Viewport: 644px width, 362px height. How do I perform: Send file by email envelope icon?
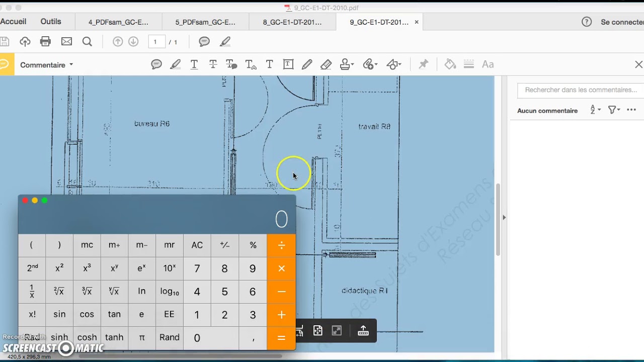(x=66, y=42)
